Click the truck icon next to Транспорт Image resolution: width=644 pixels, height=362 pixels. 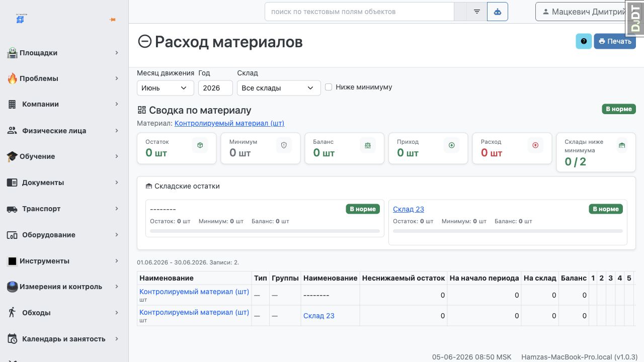click(x=12, y=209)
